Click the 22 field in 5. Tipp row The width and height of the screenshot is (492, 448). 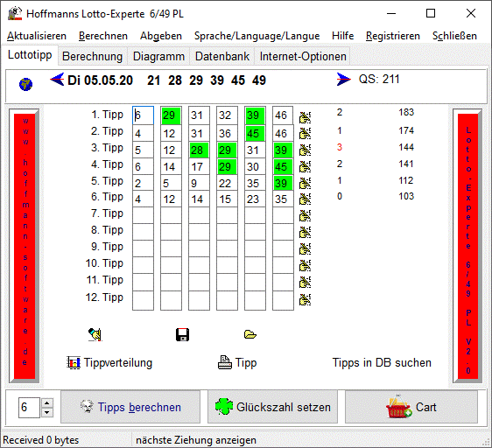click(227, 183)
